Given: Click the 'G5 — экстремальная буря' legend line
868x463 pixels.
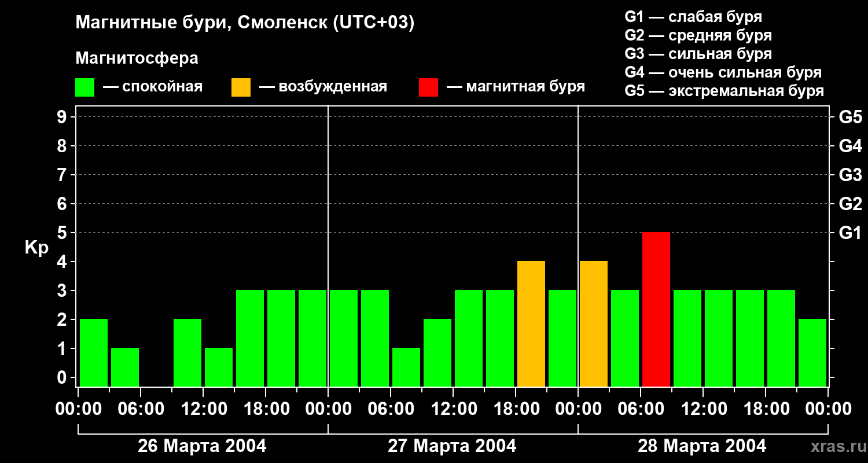Looking at the screenshot, I should 724,91.
